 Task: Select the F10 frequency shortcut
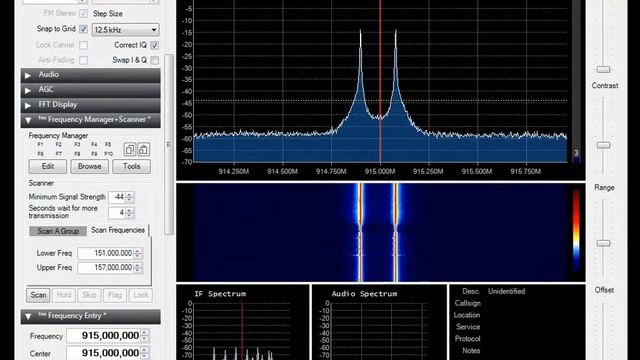tap(109, 154)
